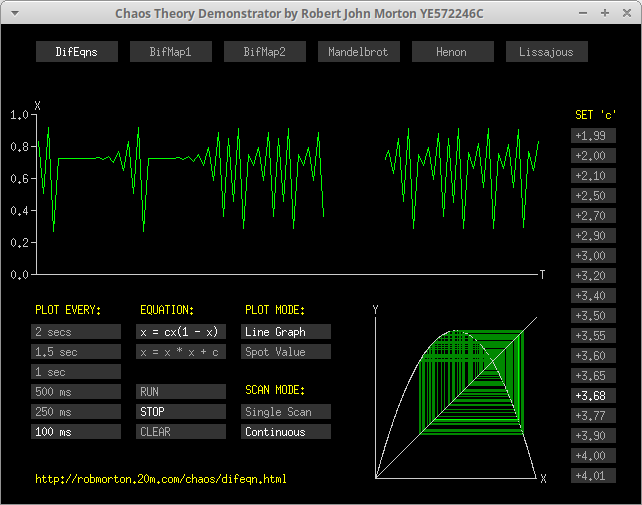Set c to +3.20
Screen dimensions: 642x505
point(593,276)
